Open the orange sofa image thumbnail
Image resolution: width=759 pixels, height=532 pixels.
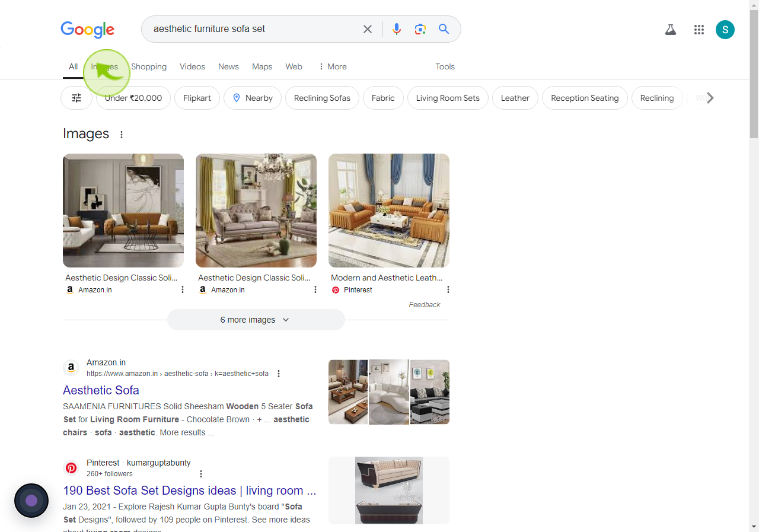point(123,211)
